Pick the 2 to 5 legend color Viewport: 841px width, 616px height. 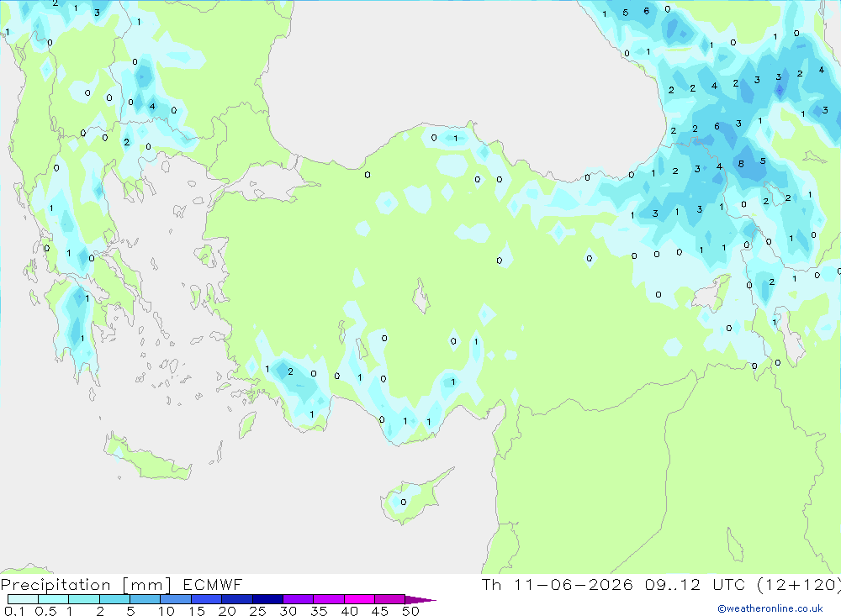coord(114,599)
